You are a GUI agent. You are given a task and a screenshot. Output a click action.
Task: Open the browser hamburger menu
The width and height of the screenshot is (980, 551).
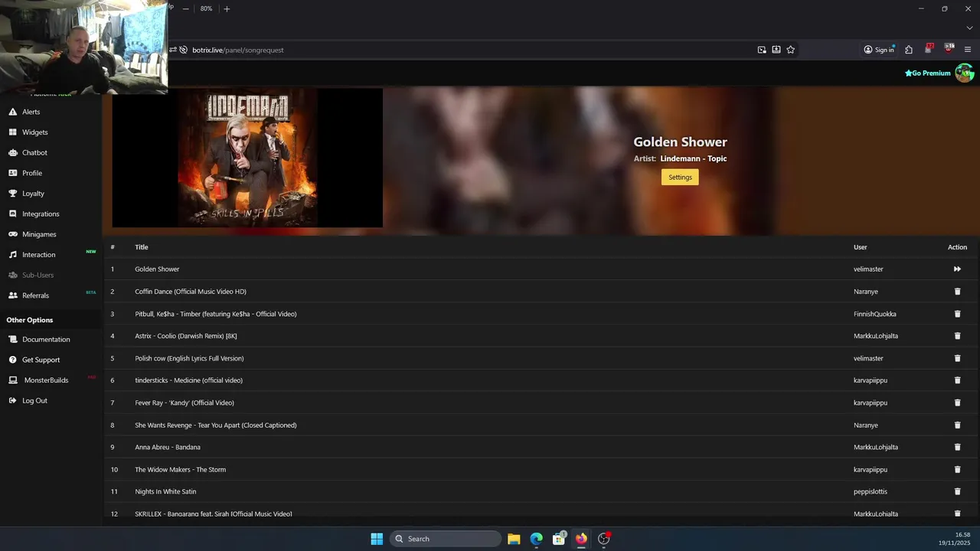point(968,50)
